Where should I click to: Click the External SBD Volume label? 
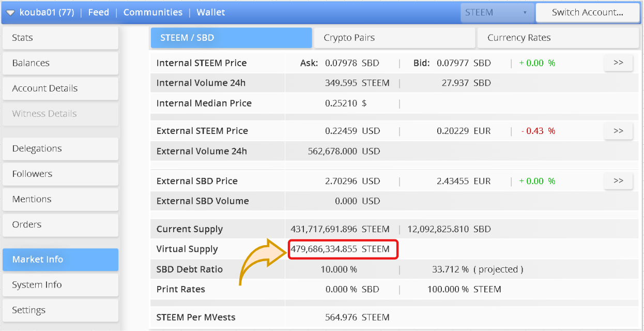pos(203,201)
